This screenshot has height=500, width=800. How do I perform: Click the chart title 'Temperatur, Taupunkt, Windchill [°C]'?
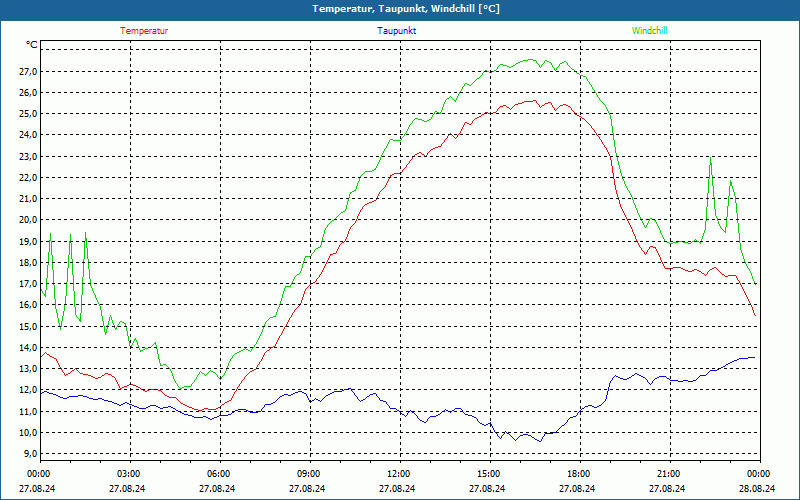pyautogui.click(x=406, y=9)
